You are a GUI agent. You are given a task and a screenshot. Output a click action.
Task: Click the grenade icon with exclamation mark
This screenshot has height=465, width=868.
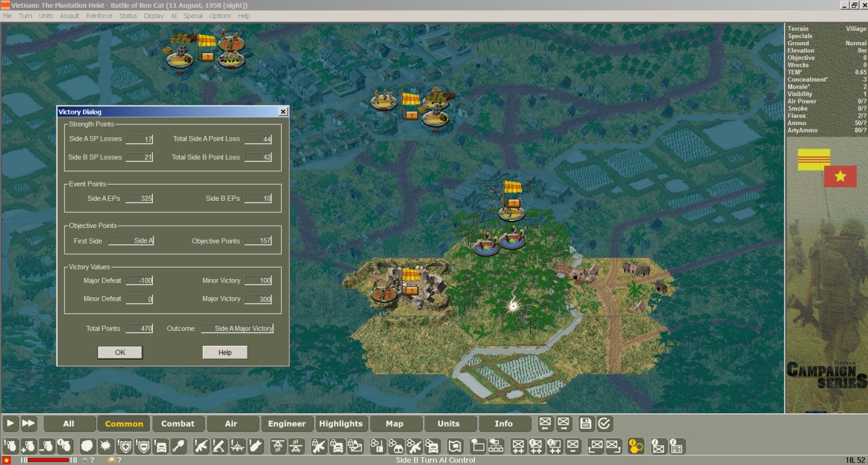(10, 446)
